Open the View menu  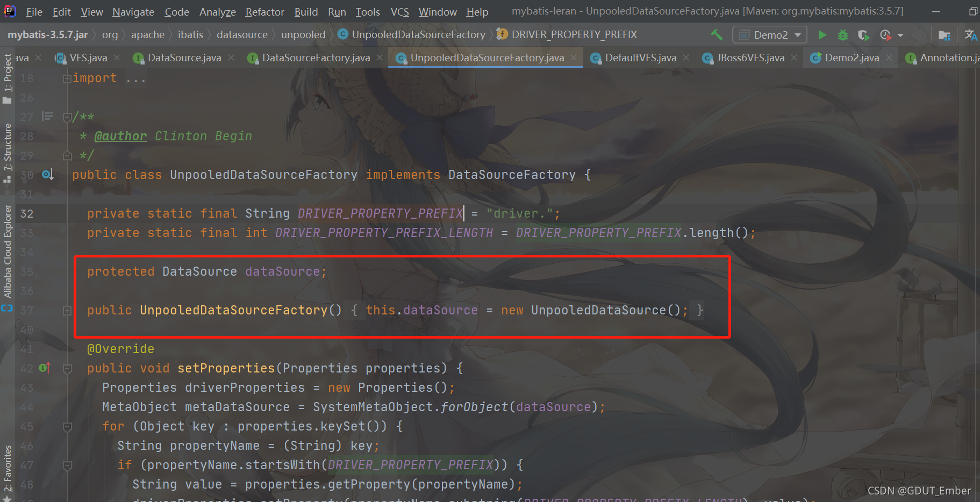tap(92, 12)
